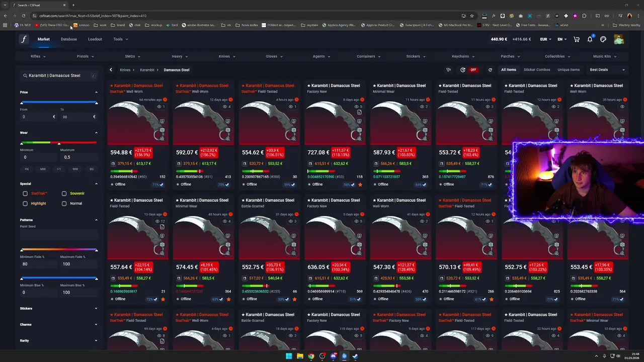Open the EN language dropdown
644x362 pixels.
pyautogui.click(x=562, y=39)
